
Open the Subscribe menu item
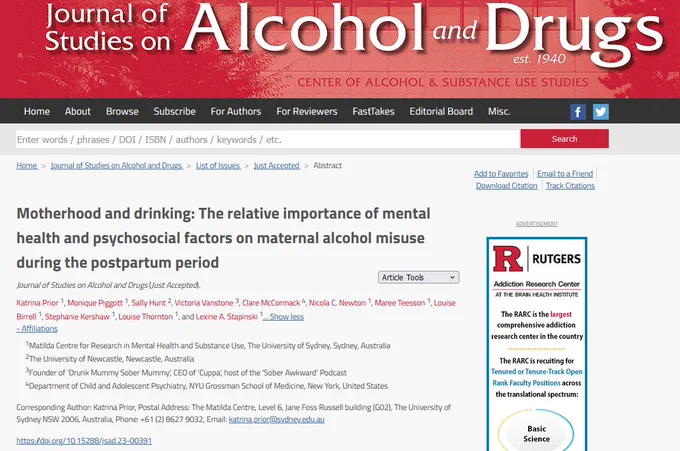point(174,111)
